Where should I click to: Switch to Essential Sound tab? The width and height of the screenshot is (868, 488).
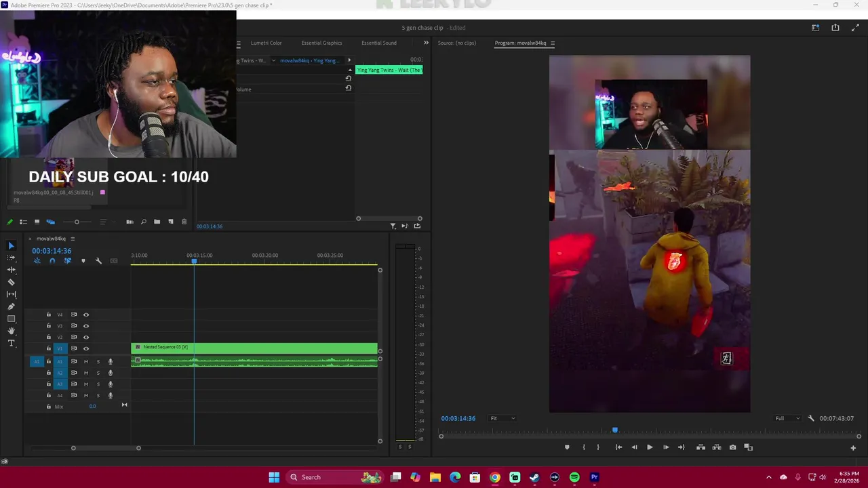[378, 43]
